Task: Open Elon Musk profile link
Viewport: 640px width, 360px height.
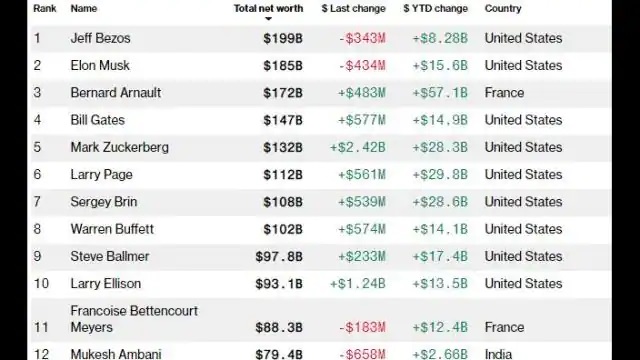Action: pyautogui.click(x=100, y=65)
